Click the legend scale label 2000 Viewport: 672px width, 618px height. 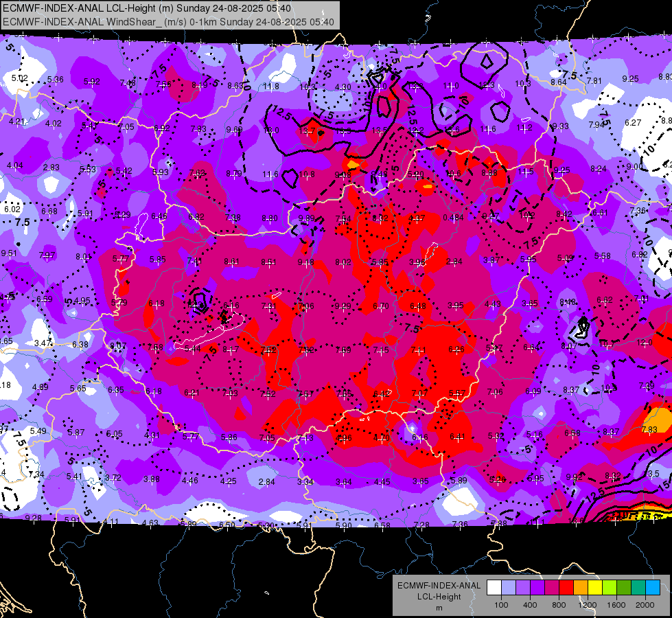645,605
